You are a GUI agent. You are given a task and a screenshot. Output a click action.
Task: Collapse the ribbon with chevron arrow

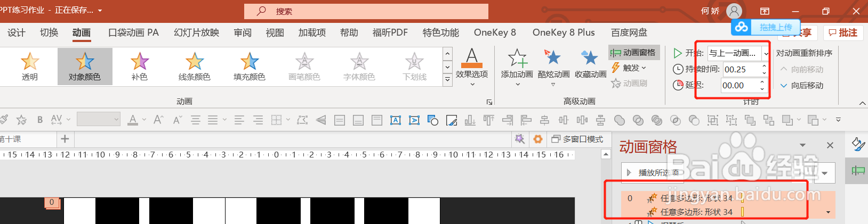(862, 103)
